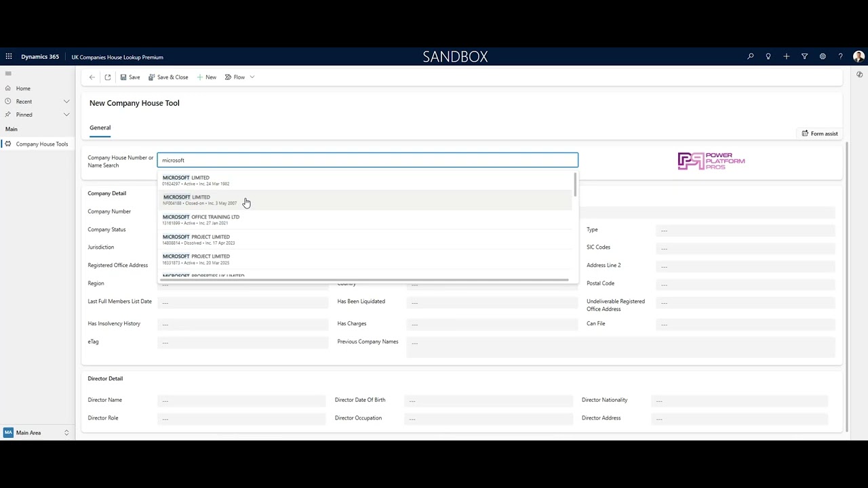Expand the Pinned section chevron
Screen dimensions: 868x488
[x=66, y=115]
